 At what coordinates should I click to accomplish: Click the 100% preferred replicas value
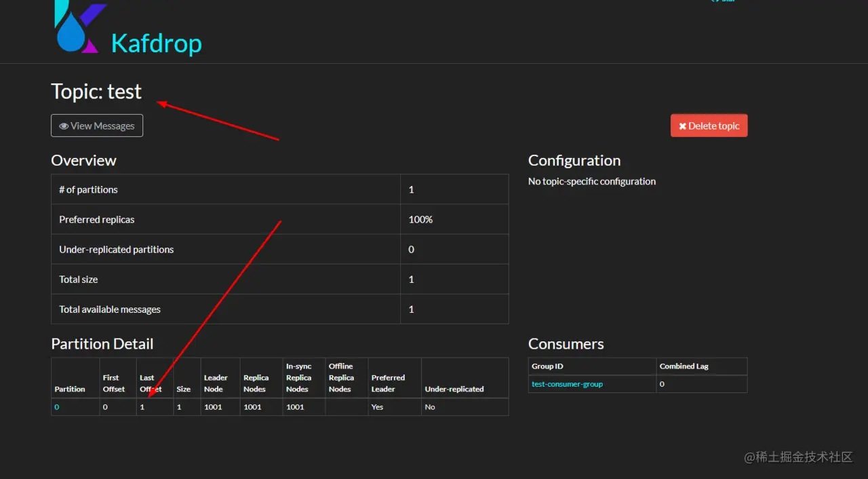[x=420, y=220]
